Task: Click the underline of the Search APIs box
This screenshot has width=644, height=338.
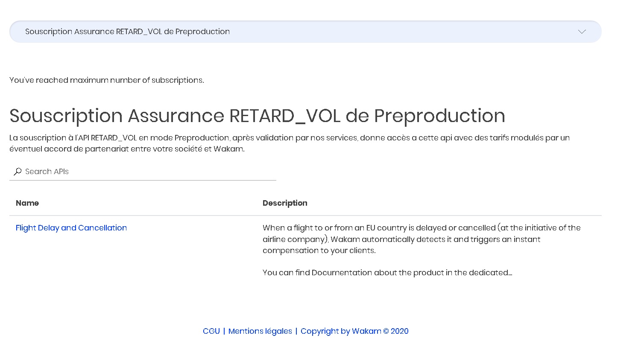Action: [143, 180]
